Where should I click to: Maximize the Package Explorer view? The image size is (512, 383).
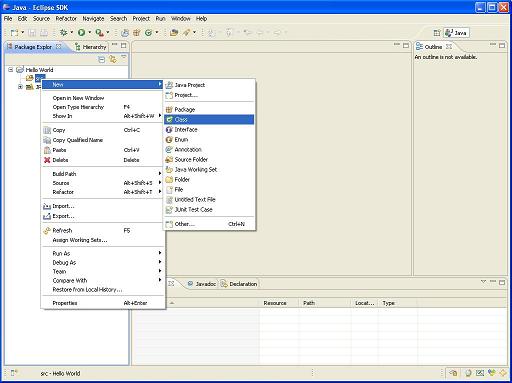pyautogui.click(x=124, y=45)
